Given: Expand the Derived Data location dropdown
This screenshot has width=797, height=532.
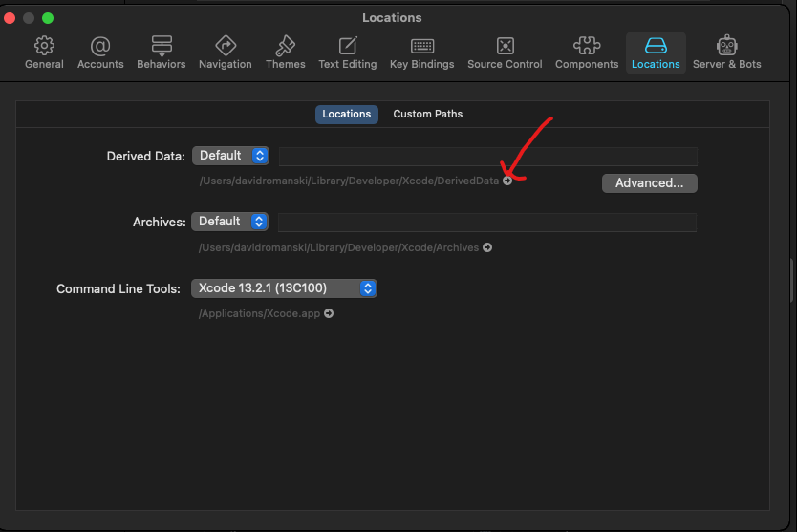Looking at the screenshot, I should pos(230,156).
